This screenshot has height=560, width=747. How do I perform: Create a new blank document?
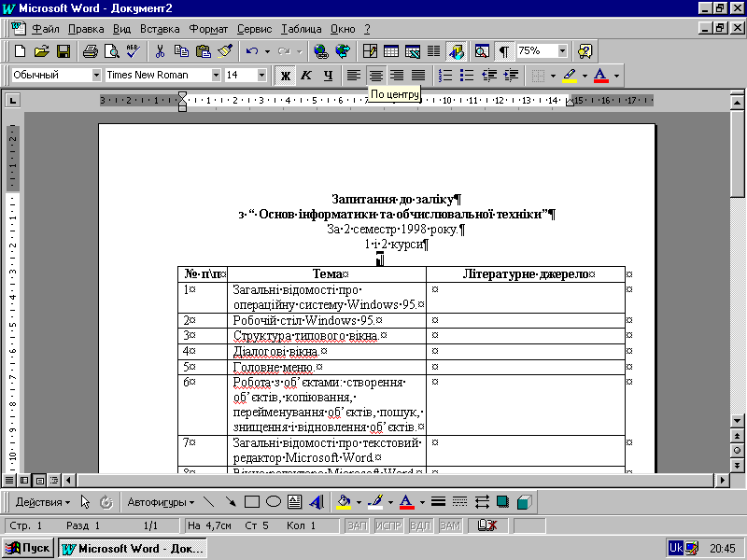tap(20, 51)
